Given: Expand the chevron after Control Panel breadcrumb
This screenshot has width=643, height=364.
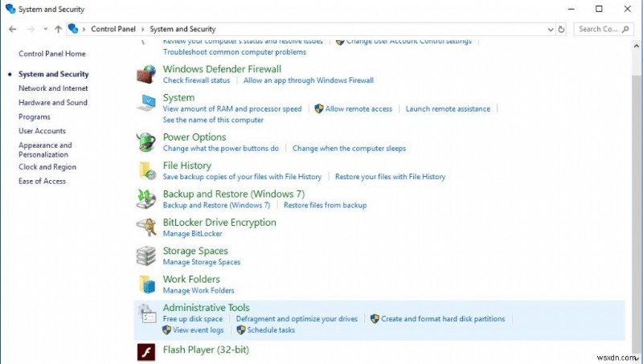Looking at the screenshot, I should (143, 29).
